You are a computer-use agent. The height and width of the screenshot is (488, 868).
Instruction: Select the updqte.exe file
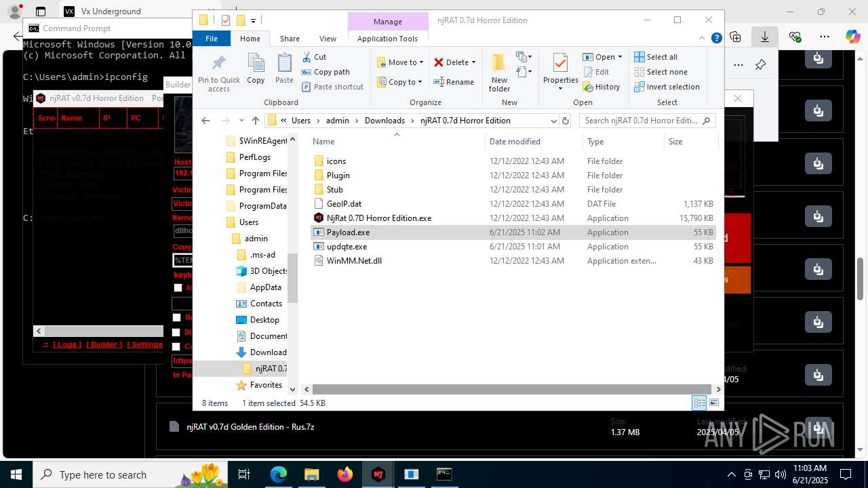click(x=513, y=247)
